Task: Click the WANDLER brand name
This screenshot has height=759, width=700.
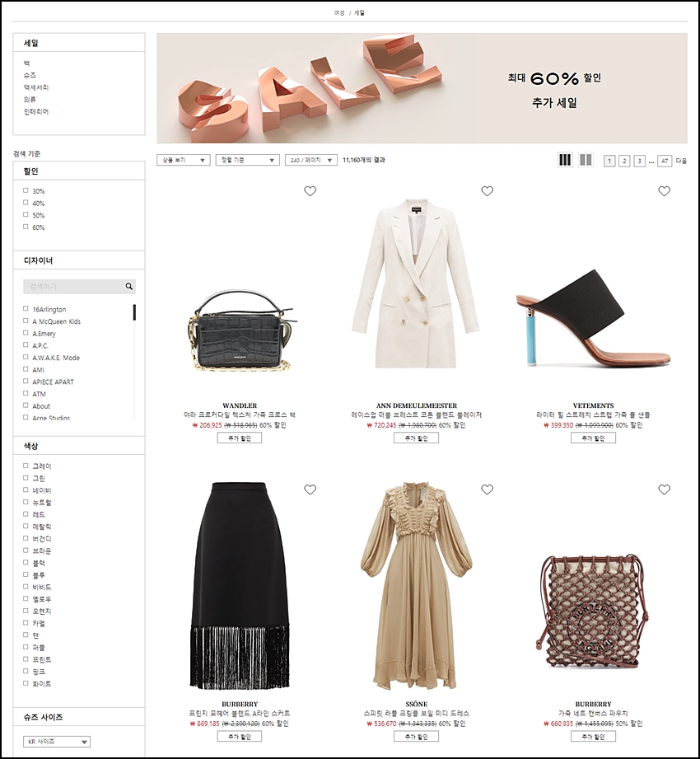Action: 240,405
